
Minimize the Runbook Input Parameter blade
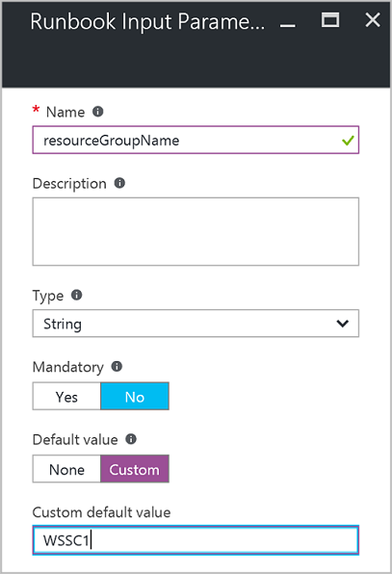tap(288, 25)
